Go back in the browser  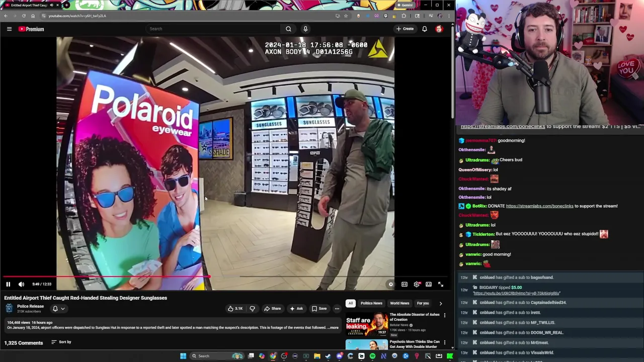pyautogui.click(x=6, y=16)
